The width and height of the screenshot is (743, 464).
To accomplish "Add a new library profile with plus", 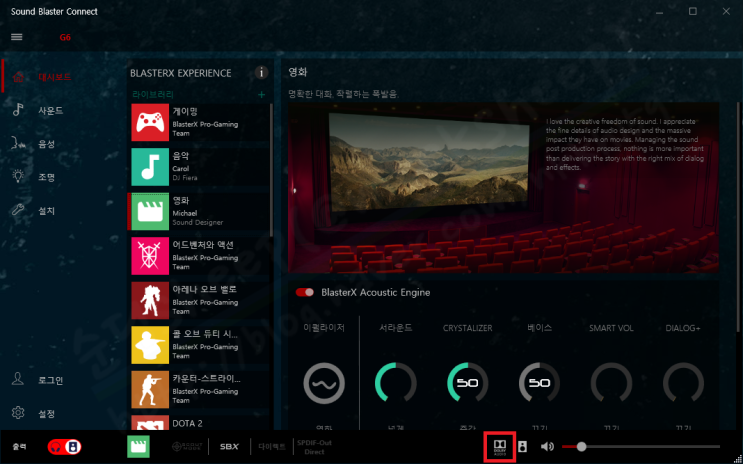I will pyautogui.click(x=261, y=95).
